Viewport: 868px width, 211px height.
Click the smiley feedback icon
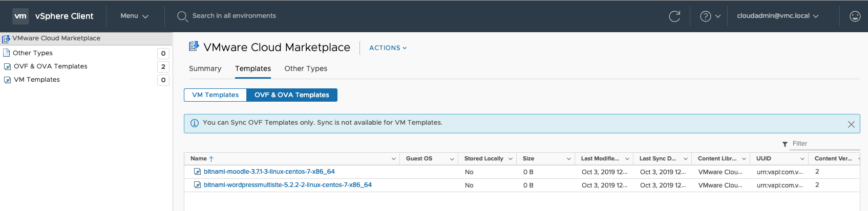(x=855, y=16)
